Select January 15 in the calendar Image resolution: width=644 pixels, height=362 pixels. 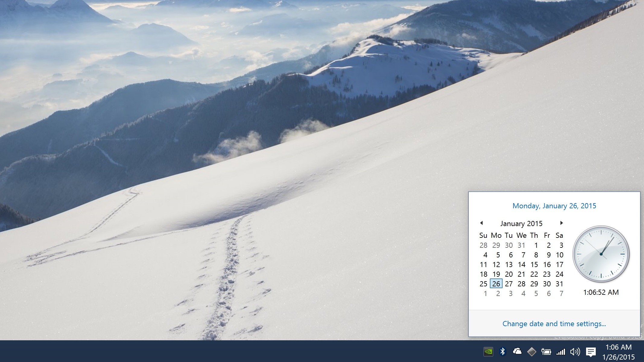(x=534, y=265)
